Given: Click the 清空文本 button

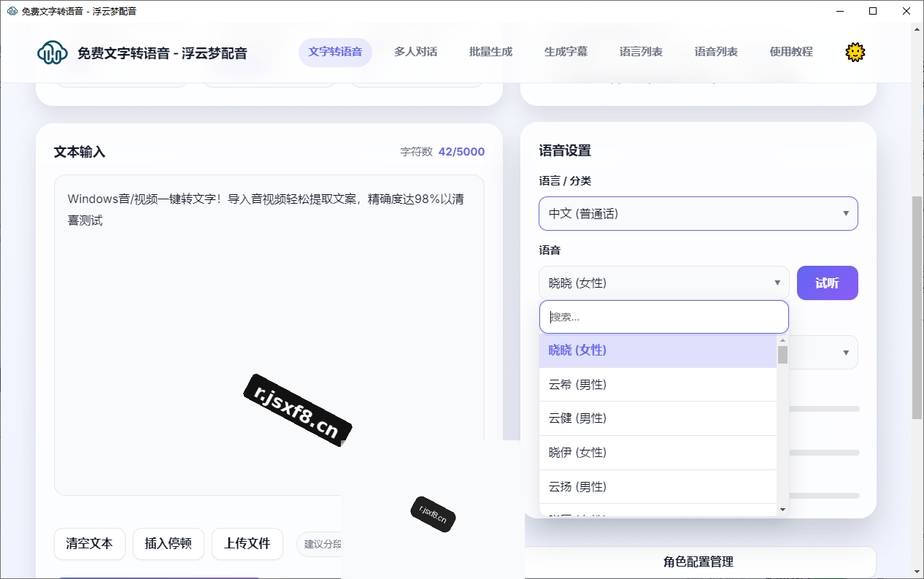Looking at the screenshot, I should (90, 544).
